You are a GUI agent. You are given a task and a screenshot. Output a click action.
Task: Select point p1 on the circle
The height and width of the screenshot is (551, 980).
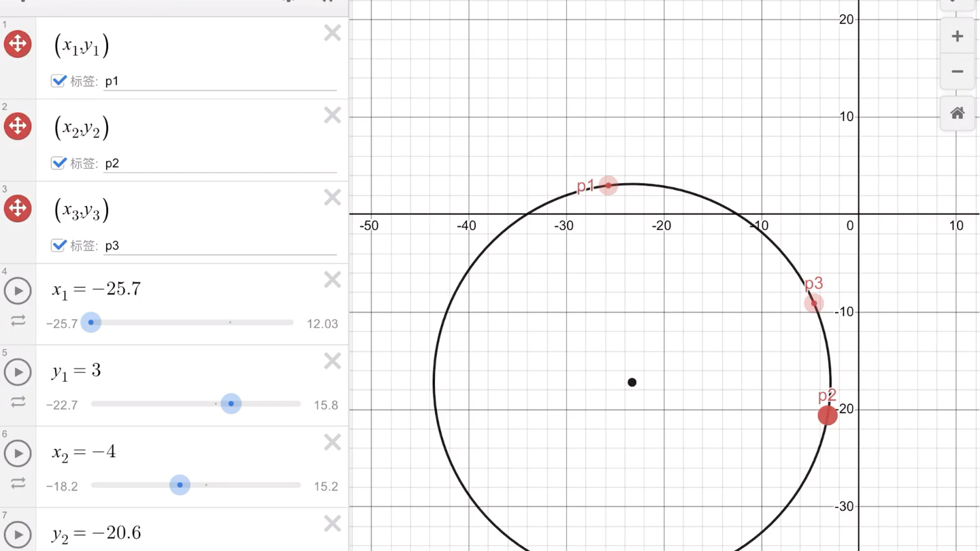(608, 185)
